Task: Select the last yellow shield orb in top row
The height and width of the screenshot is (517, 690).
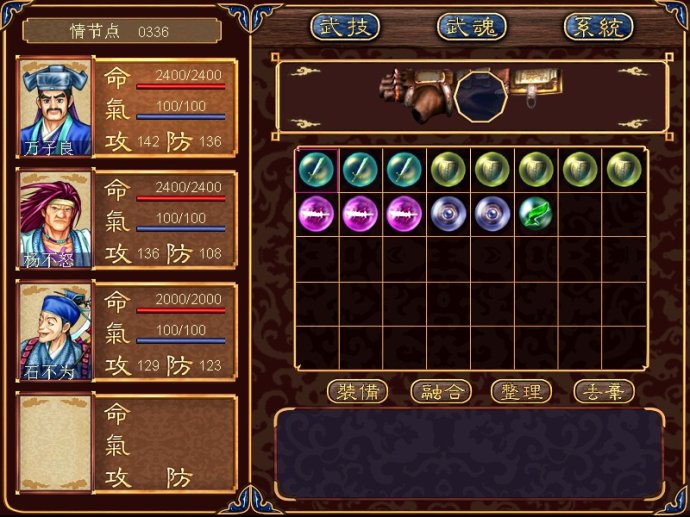Action: (624, 170)
